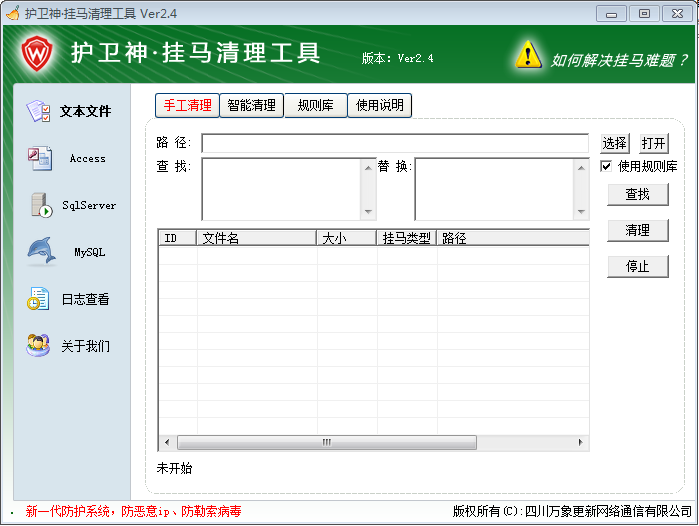Click the red shield W logo
699x526 pixels.
pyautogui.click(x=37, y=53)
